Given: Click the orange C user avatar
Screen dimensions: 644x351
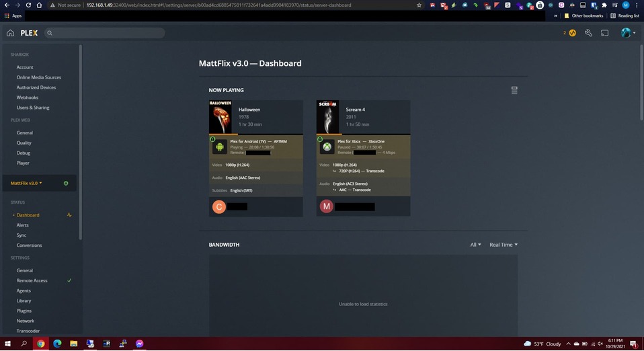Looking at the screenshot, I should click(x=219, y=206).
